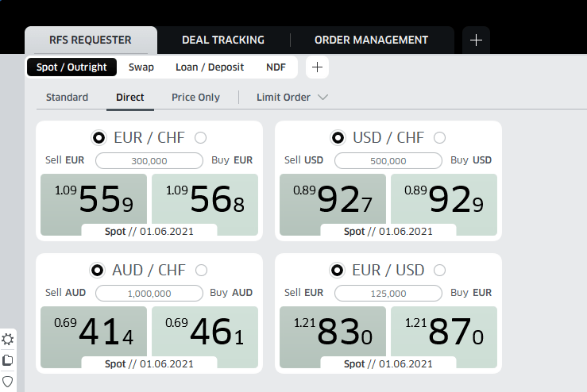The width and height of the screenshot is (587, 392).
Task: Click the shield icon in left sidebar
Action: [x=8, y=381]
